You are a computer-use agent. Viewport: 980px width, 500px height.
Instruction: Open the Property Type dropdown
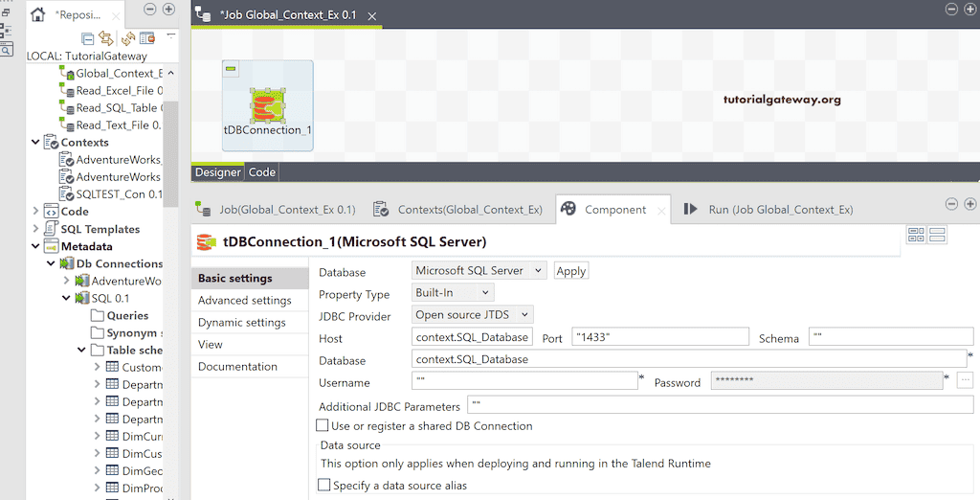(453, 292)
